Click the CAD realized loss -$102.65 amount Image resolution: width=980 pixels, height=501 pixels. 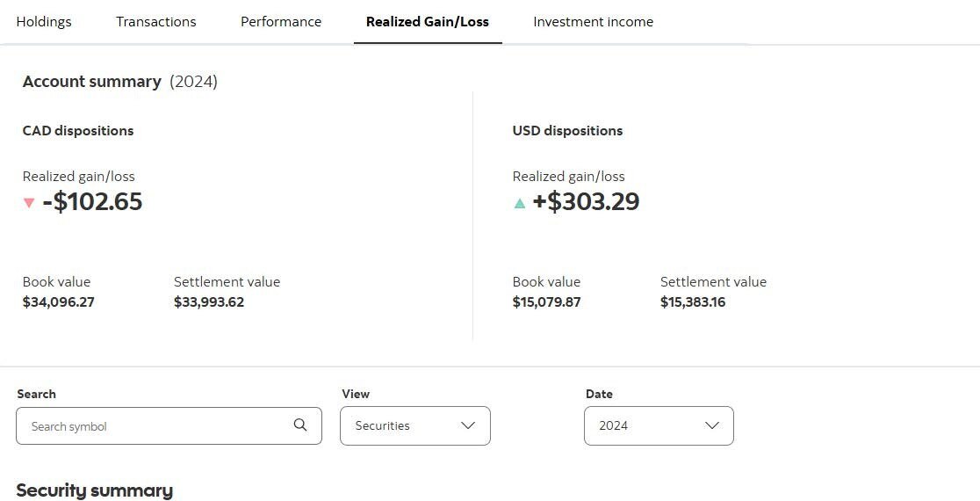[x=92, y=201]
